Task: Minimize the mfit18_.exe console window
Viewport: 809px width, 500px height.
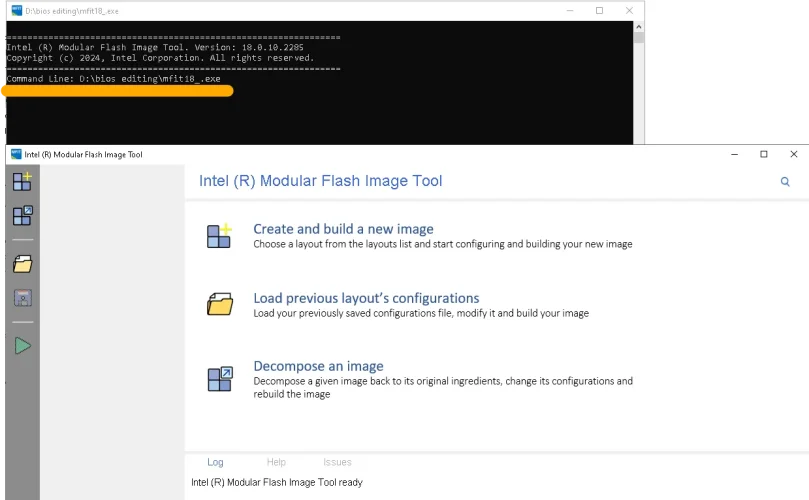Action: (x=570, y=10)
